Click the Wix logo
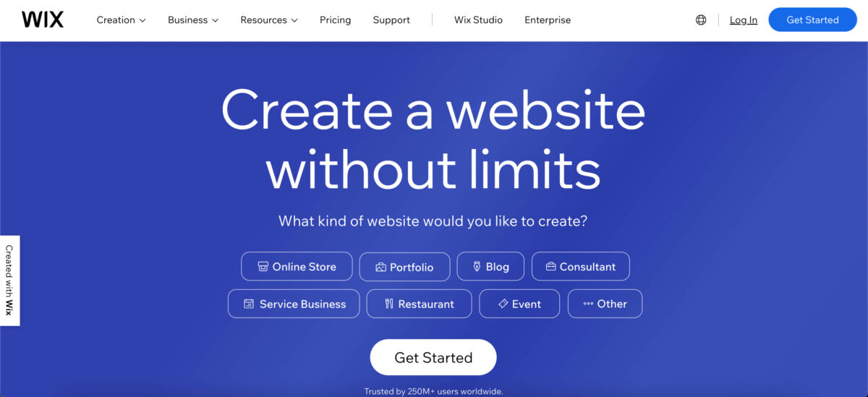 (x=43, y=20)
